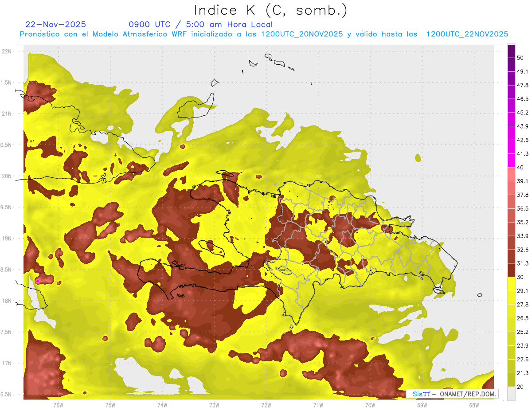The height and width of the screenshot is (411, 532).
Task: Click the legend value "36.5"
Action: (523, 208)
